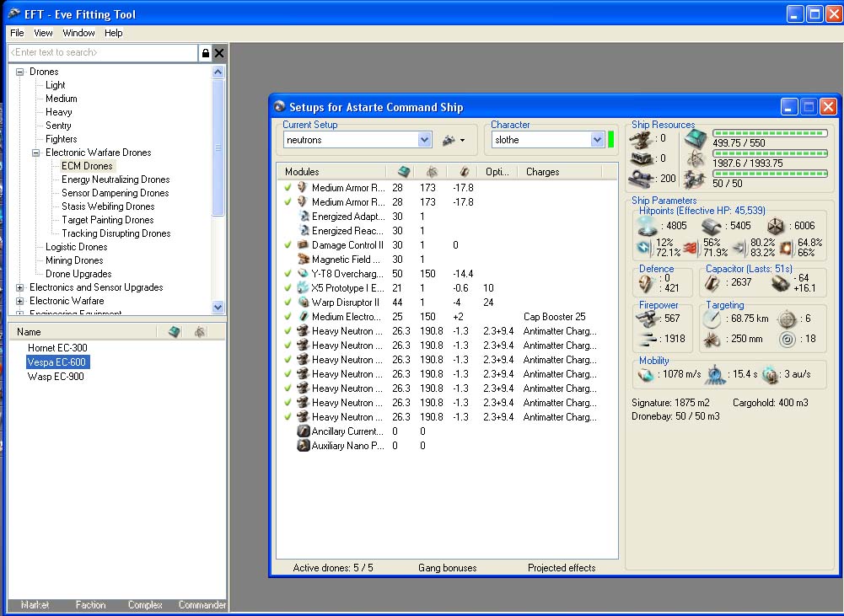Click the calibration icon showing 200
Screen dimensions: 844x616
pyautogui.click(x=641, y=178)
